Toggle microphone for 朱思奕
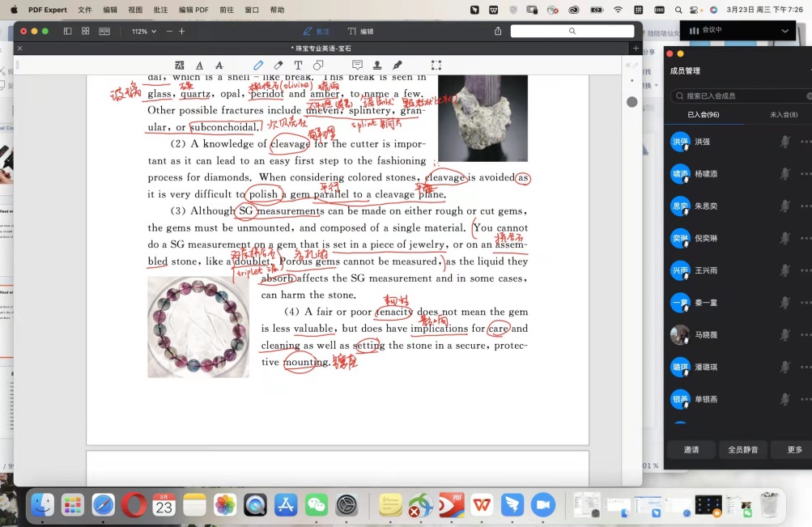 pyautogui.click(x=784, y=206)
